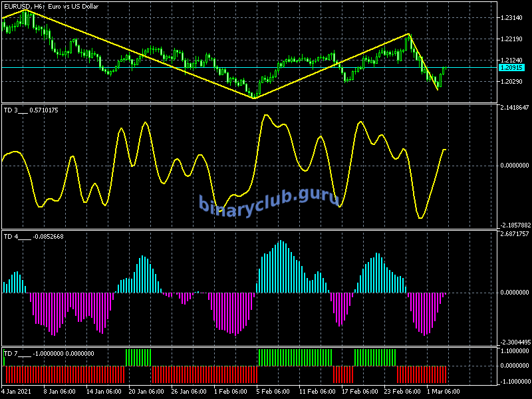The height and width of the screenshot is (399, 532).
Task: Select the yellow TD 3 oscillator line's right end
Action: point(444,150)
